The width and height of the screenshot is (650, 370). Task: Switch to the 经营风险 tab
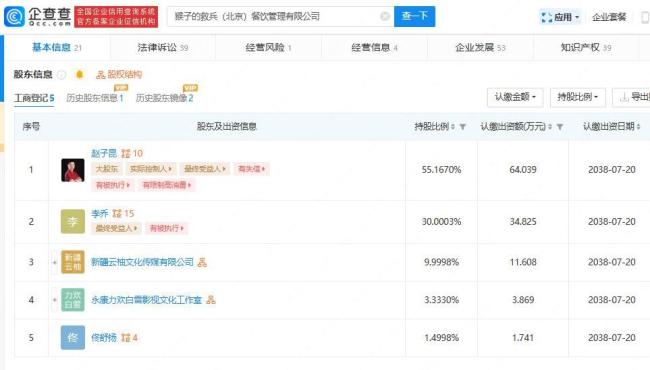[x=269, y=48]
